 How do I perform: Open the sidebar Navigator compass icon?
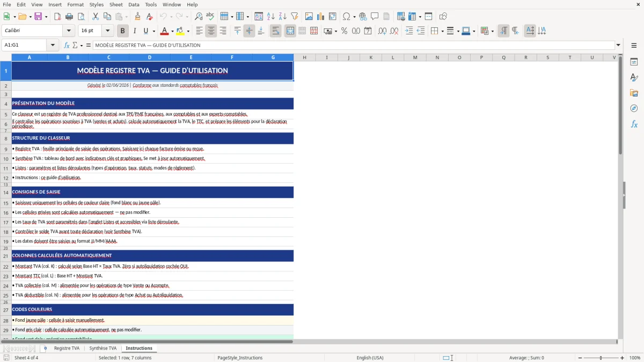(x=634, y=109)
